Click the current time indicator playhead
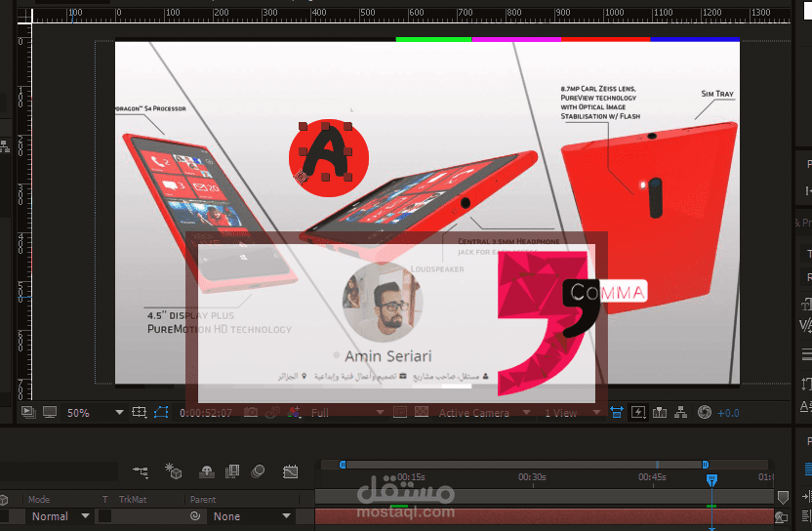The image size is (812, 531). tap(712, 479)
